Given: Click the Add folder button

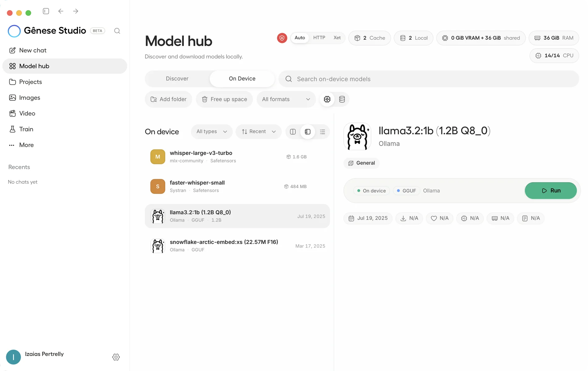Looking at the screenshot, I should pyautogui.click(x=168, y=99).
